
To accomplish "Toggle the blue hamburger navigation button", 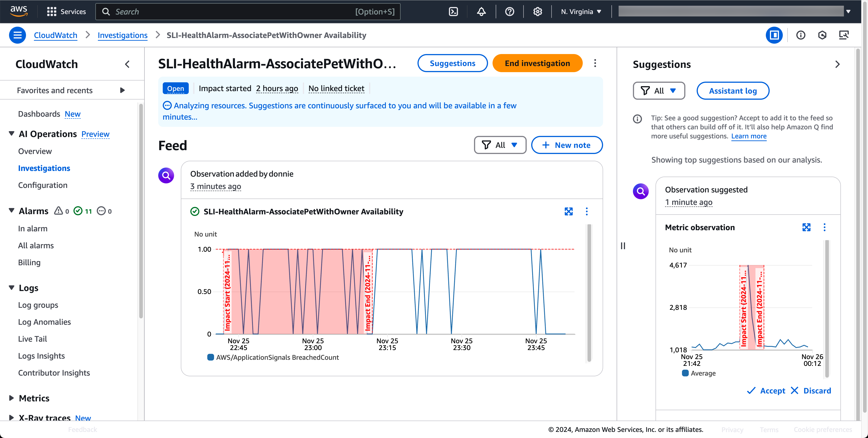I will pyautogui.click(x=18, y=35).
